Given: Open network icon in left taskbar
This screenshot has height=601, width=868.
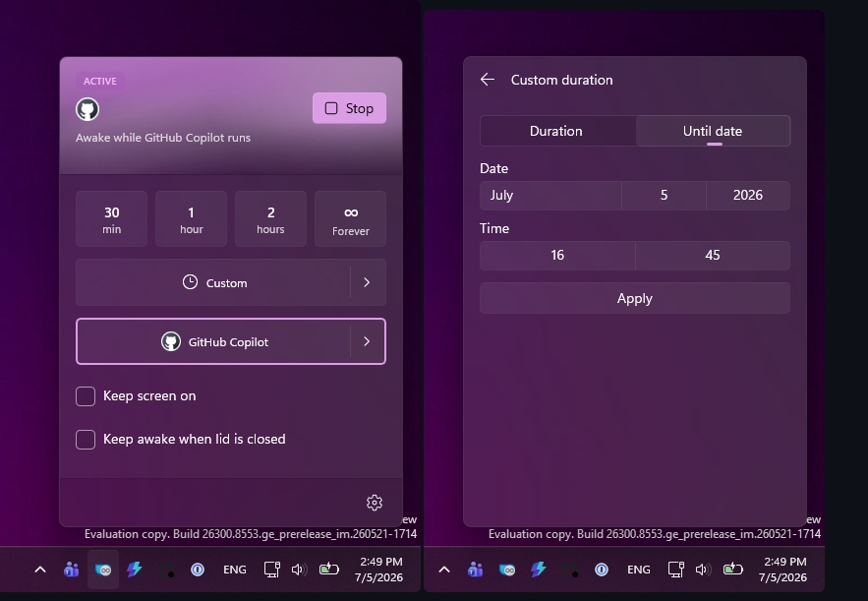Looking at the screenshot, I should [x=272, y=570].
